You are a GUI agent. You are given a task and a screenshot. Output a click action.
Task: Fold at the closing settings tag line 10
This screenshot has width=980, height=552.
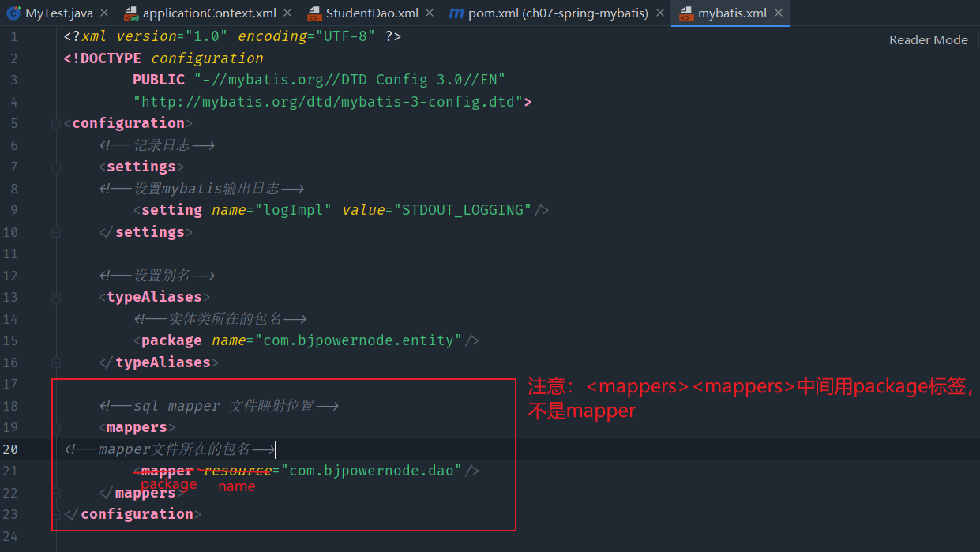click(x=56, y=232)
